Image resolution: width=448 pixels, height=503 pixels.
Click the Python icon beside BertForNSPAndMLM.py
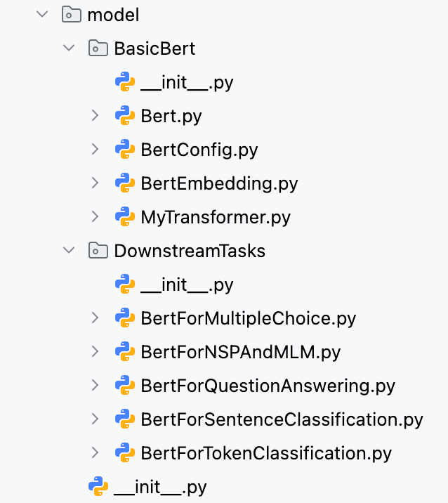point(125,351)
